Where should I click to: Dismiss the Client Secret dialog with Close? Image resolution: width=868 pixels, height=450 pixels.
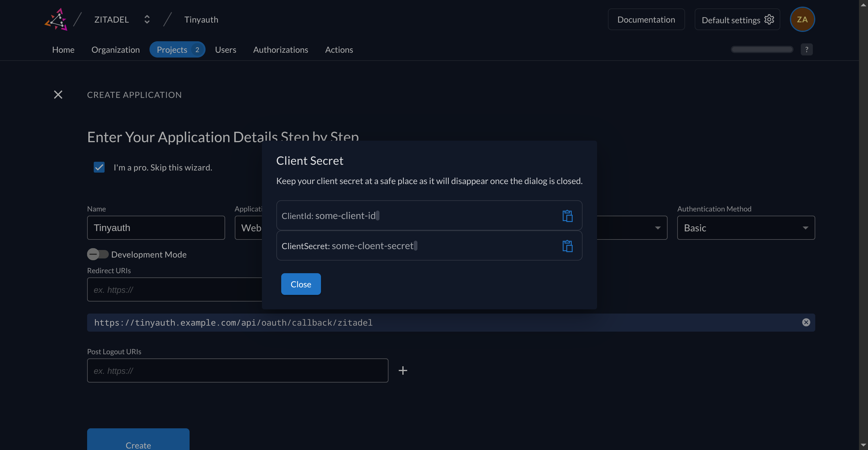pos(300,284)
